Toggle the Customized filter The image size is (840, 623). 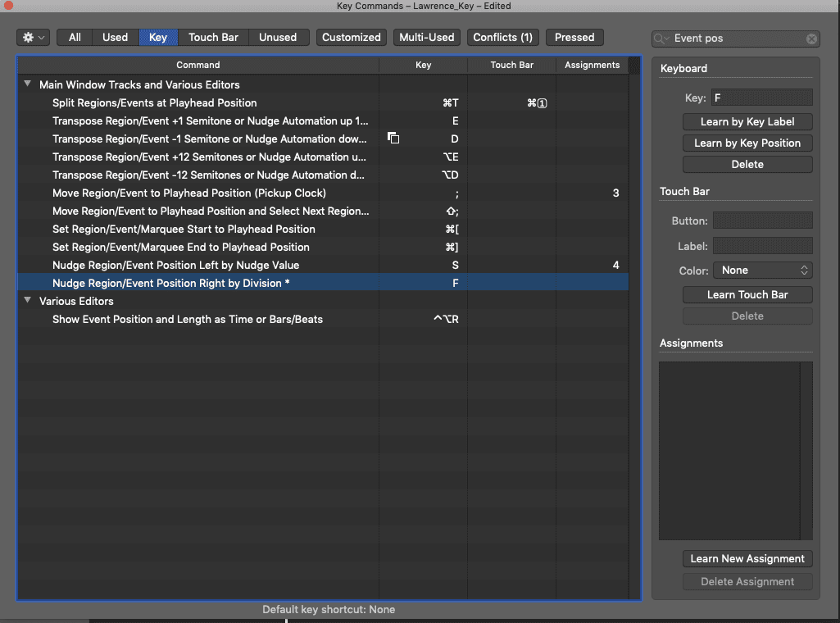pos(352,38)
